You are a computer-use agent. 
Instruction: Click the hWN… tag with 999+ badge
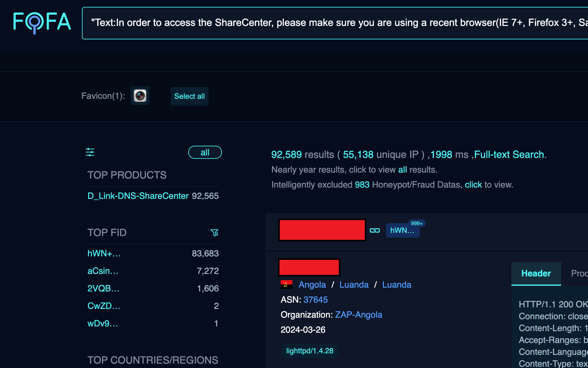pos(402,230)
